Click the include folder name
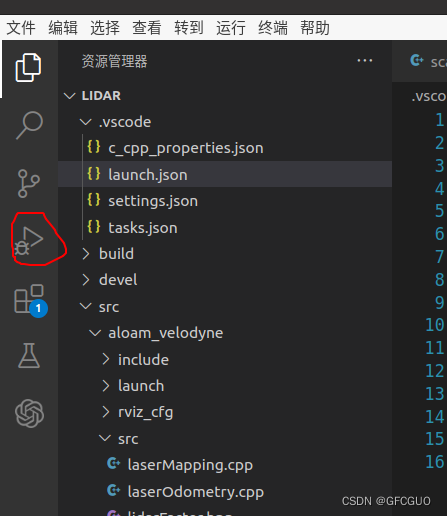Image resolution: width=447 pixels, height=516 pixels. [x=143, y=359]
